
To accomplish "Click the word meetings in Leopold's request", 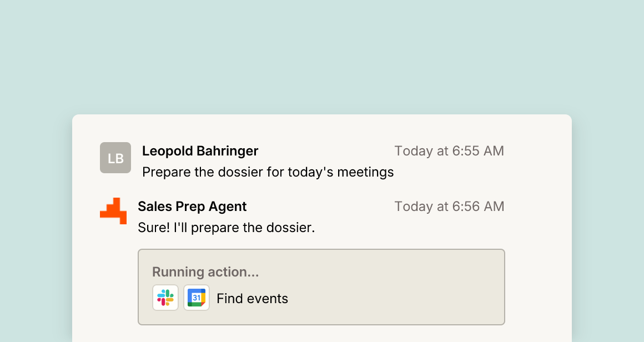I will (365, 172).
